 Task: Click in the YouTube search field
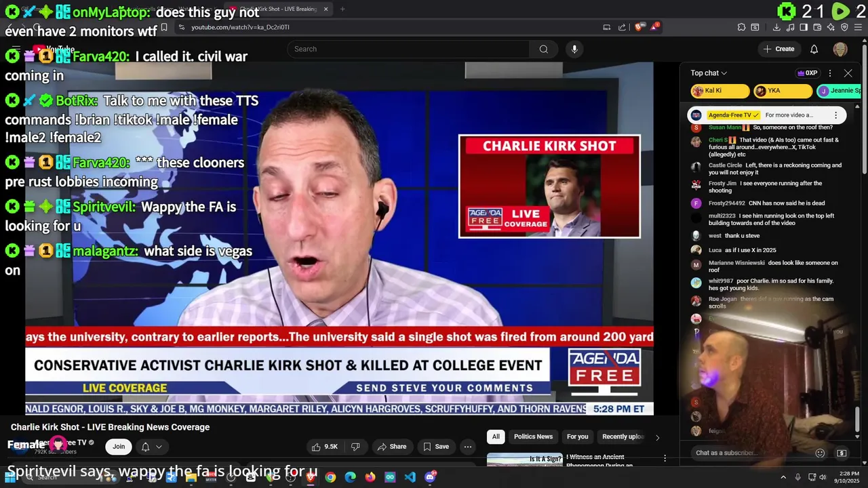point(408,49)
